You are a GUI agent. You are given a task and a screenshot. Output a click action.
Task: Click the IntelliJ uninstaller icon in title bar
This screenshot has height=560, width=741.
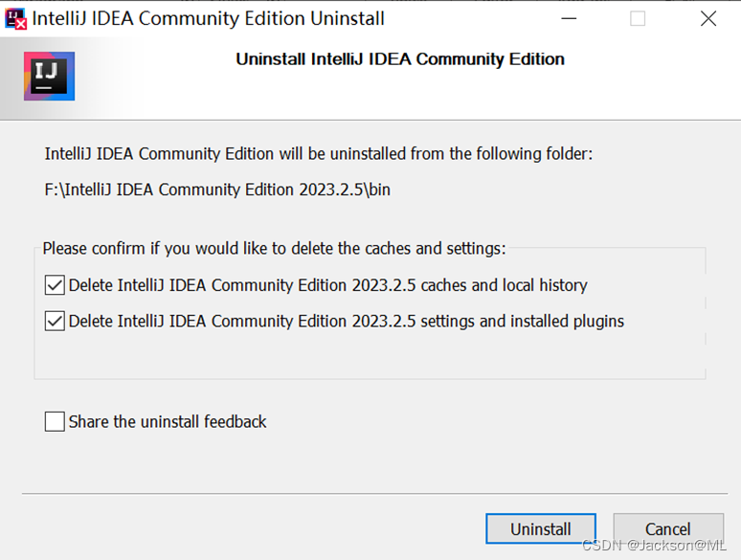click(15, 18)
